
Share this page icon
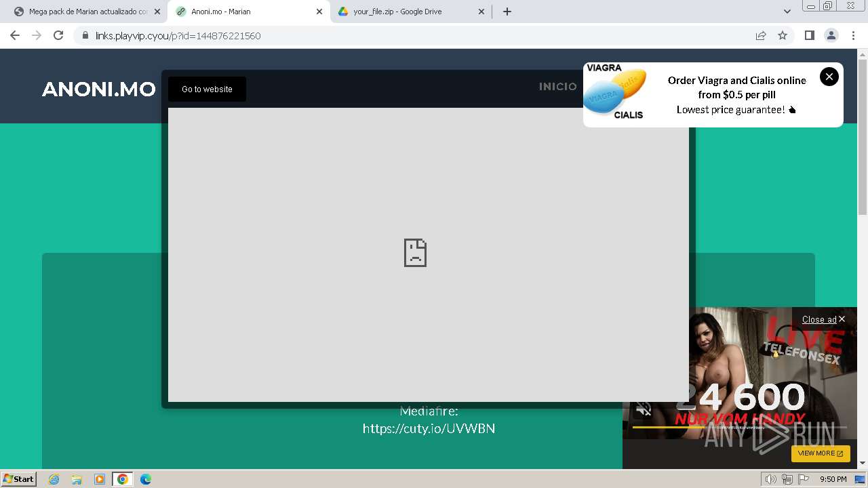point(761,35)
